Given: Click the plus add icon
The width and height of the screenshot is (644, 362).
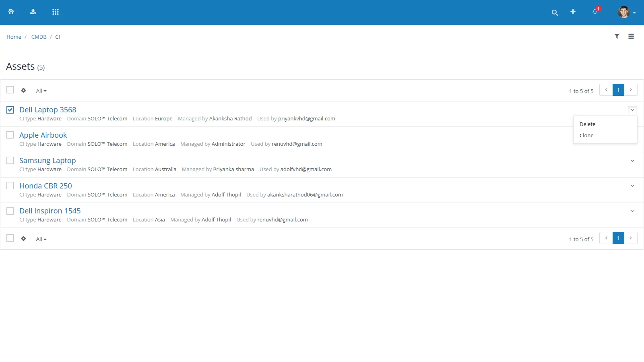Looking at the screenshot, I should click(x=573, y=12).
